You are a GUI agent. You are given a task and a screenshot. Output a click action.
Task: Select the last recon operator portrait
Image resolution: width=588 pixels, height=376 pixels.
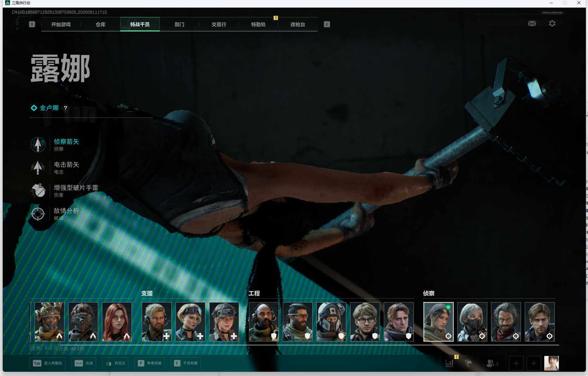[540, 322]
